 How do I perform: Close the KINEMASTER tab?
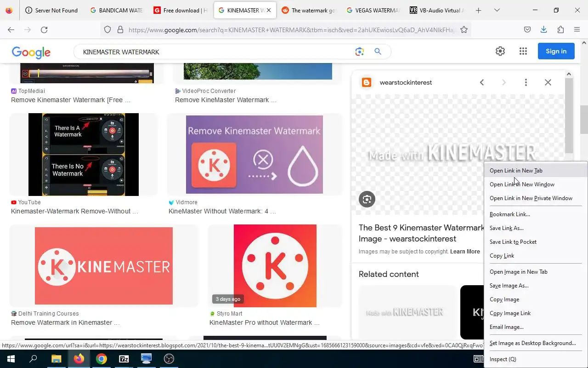pos(269,10)
